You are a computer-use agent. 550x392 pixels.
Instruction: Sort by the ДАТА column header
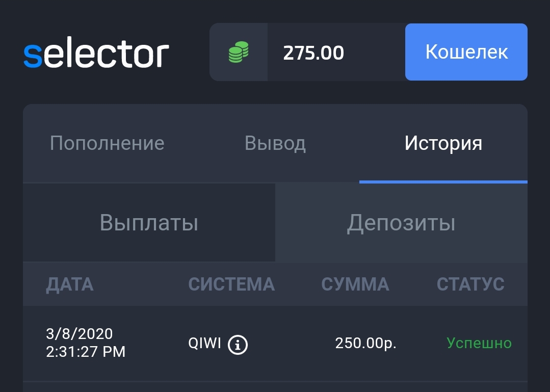[70, 284]
